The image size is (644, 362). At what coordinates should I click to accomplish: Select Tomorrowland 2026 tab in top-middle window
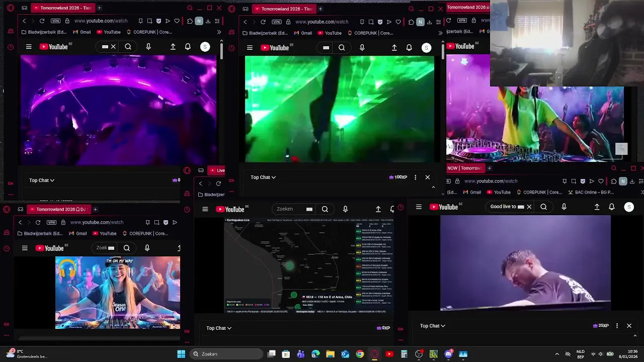coord(284,9)
